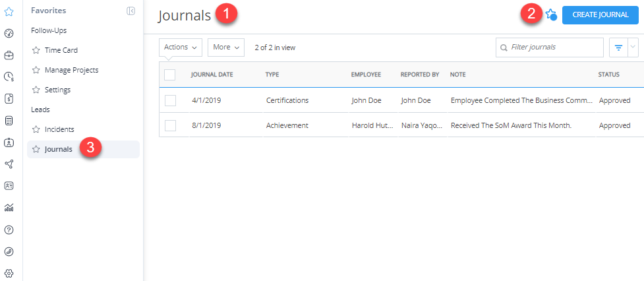
Task: Click the Leads group label
Action: 40,109
